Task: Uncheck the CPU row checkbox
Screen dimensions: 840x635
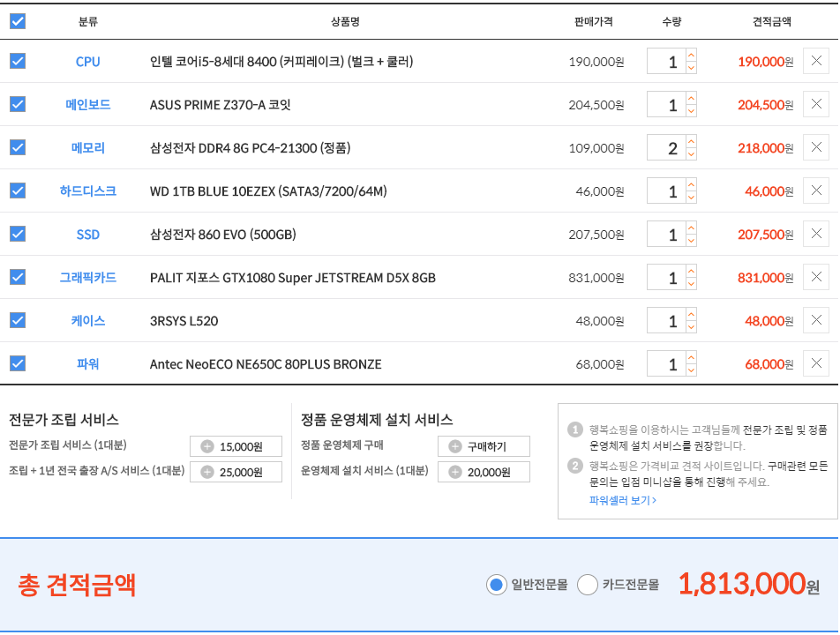Action: pos(18,61)
